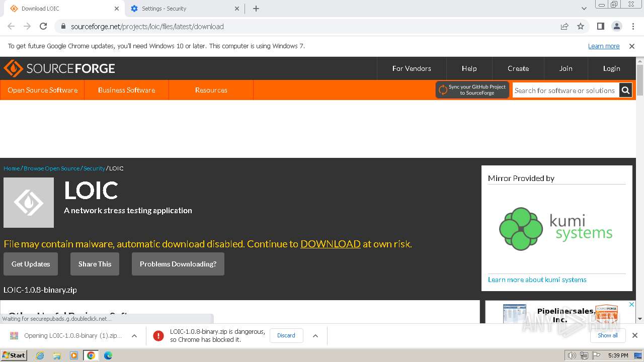Click the padlock site info icon
Viewport: 644px width, 362px height.
pos(63,26)
